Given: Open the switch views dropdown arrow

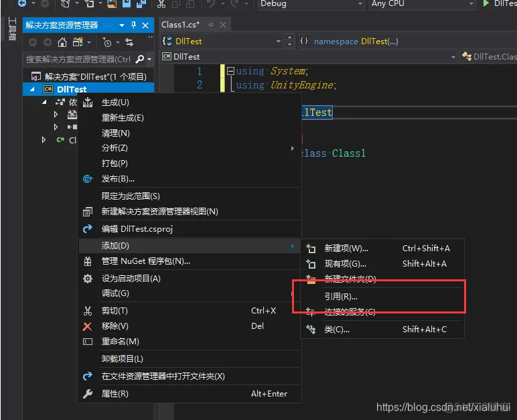Looking at the screenshot, I should tap(89, 42).
